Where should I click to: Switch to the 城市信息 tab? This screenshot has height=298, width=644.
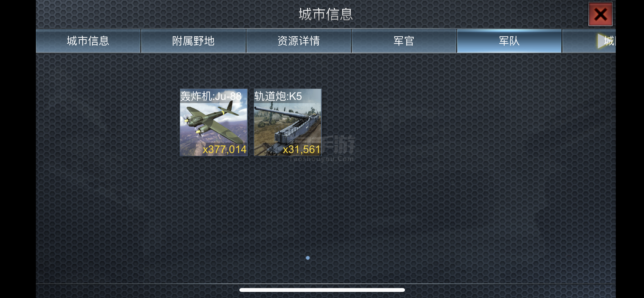click(88, 41)
